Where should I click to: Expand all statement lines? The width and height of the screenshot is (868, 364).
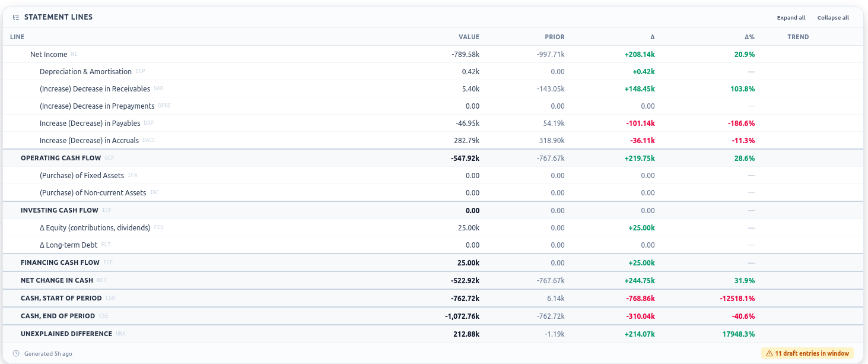click(x=791, y=18)
